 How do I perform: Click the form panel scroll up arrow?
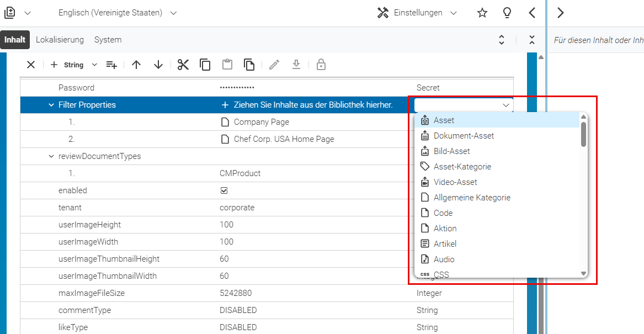coord(541,57)
